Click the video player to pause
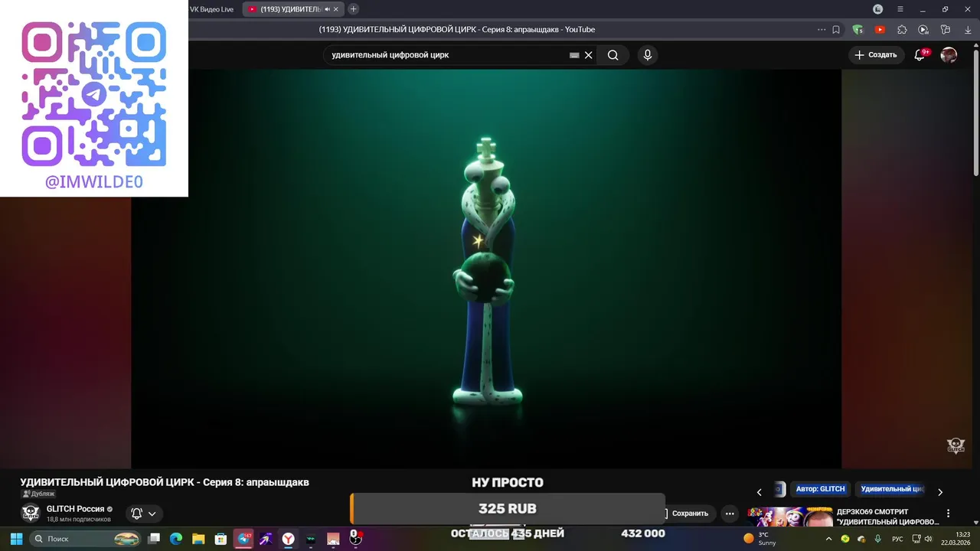980x551 pixels. click(x=486, y=268)
